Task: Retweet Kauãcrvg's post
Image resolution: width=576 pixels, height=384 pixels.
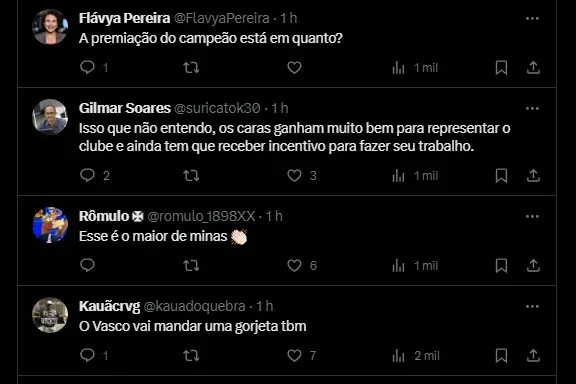Action: (191, 355)
